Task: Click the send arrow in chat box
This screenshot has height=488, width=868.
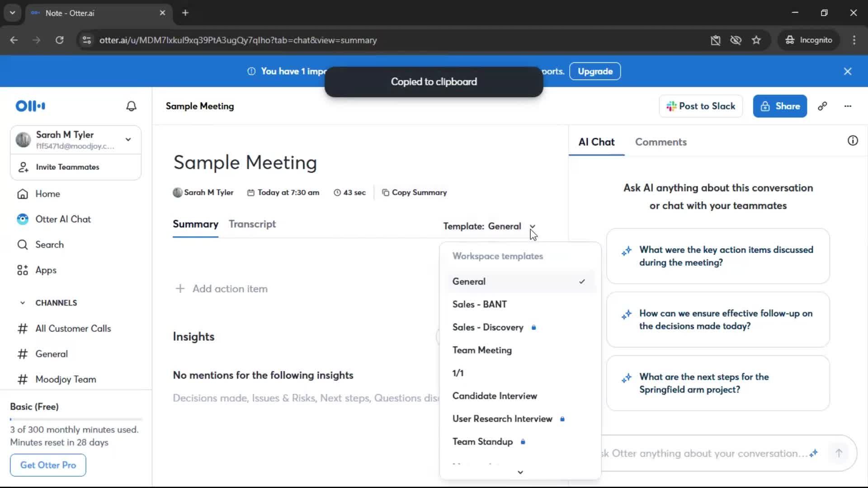Action: [839, 453]
